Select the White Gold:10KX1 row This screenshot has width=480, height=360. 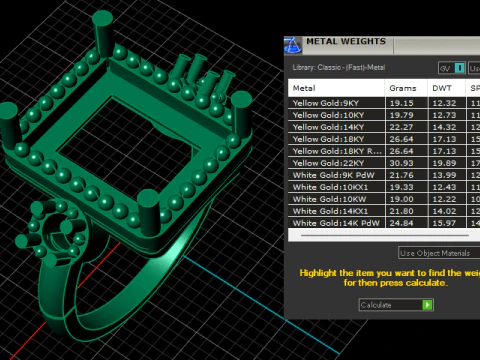pos(384,187)
